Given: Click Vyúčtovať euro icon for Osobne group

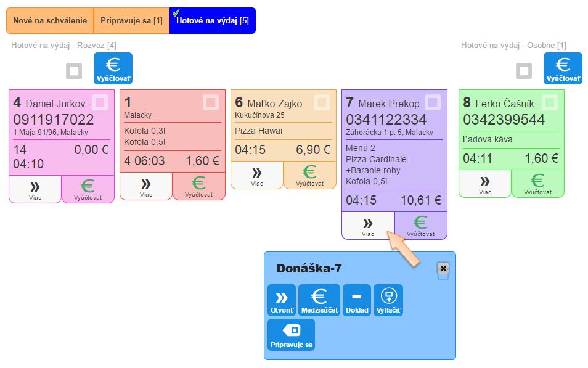Looking at the screenshot, I should [563, 68].
